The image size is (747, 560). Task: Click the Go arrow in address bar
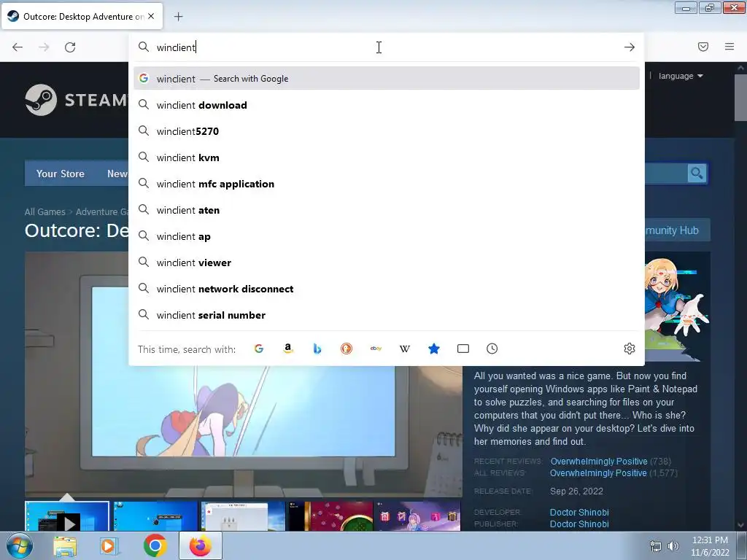(x=630, y=47)
